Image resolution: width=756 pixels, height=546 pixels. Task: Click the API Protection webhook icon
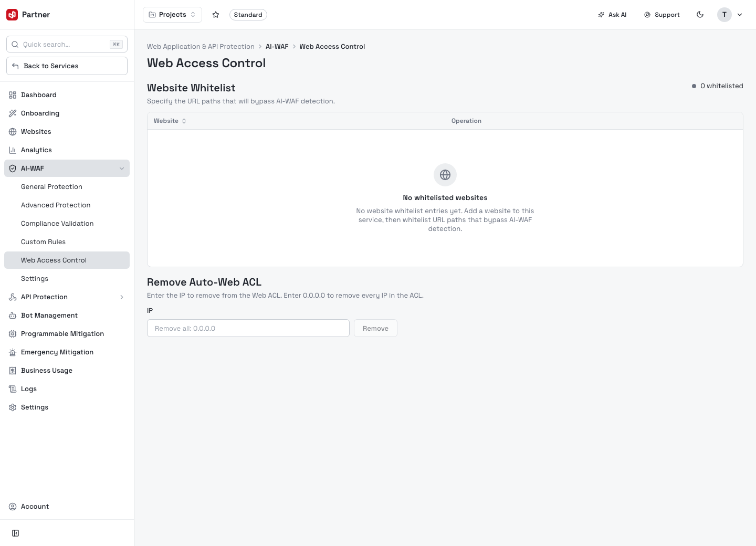point(13,297)
